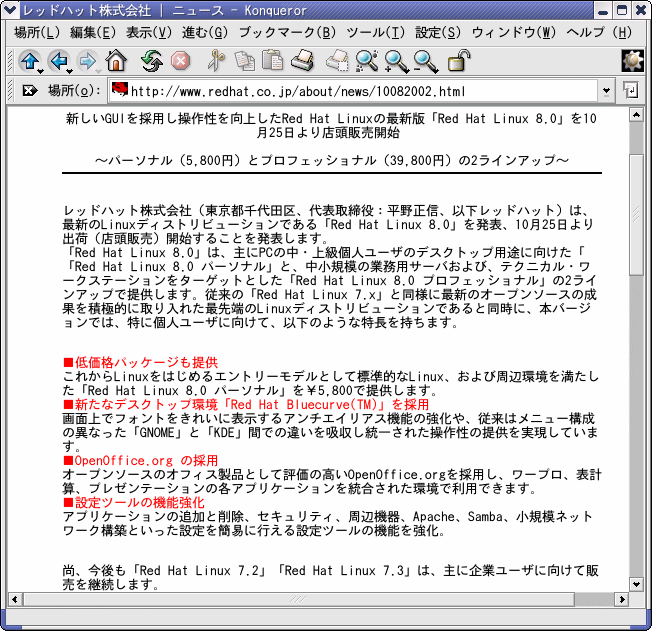
Task: Click the vertical scrollbar up arrow
Action: coord(637,114)
